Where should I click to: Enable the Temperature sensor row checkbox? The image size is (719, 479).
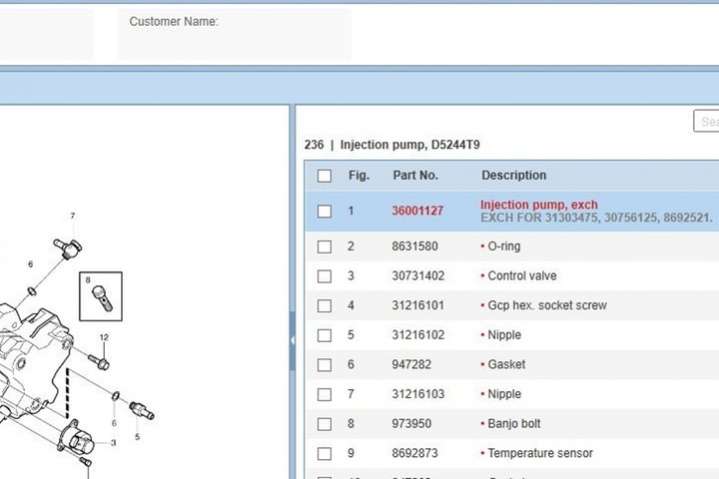[324, 454]
